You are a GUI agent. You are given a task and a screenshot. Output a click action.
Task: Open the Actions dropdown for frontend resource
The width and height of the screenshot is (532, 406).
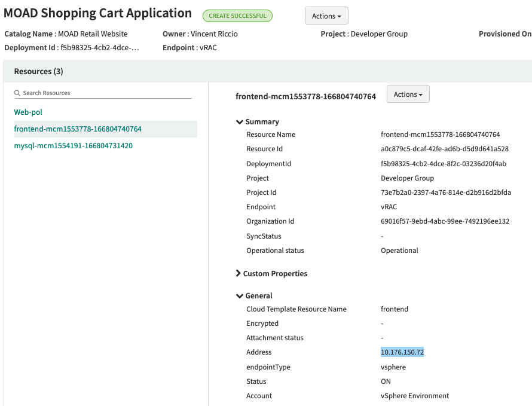pyautogui.click(x=408, y=94)
